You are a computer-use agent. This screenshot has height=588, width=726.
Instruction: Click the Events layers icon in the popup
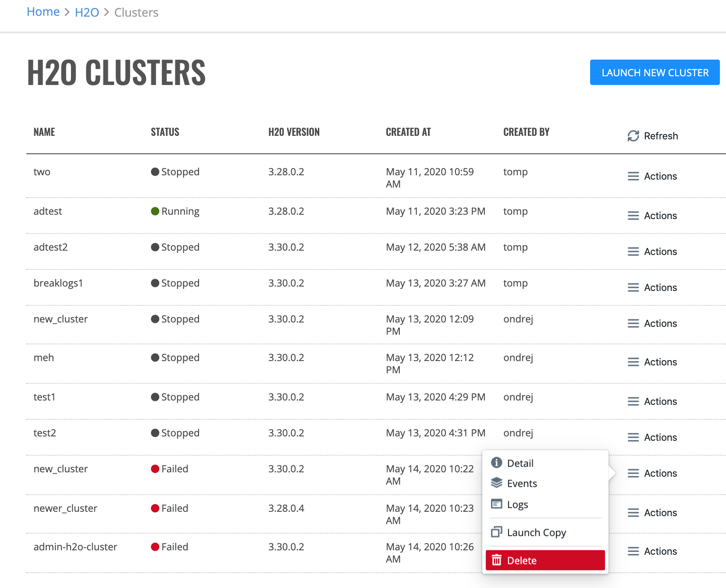coord(496,483)
